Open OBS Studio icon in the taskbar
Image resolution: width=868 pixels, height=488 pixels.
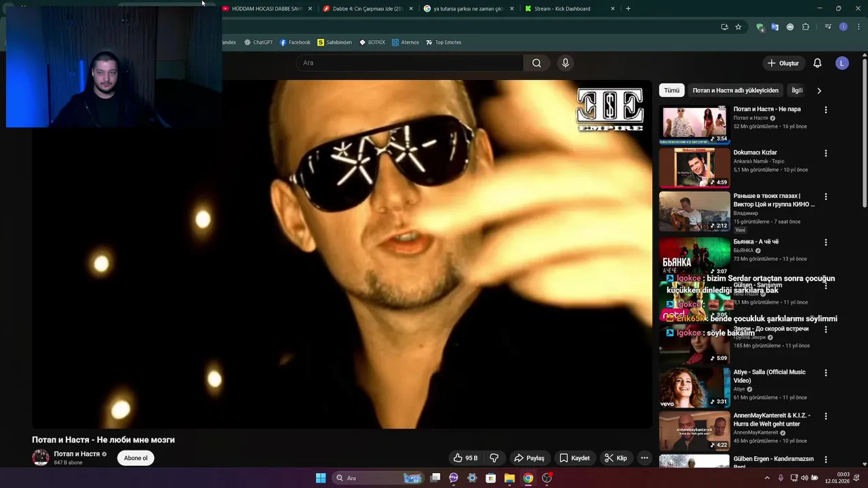pos(547,478)
